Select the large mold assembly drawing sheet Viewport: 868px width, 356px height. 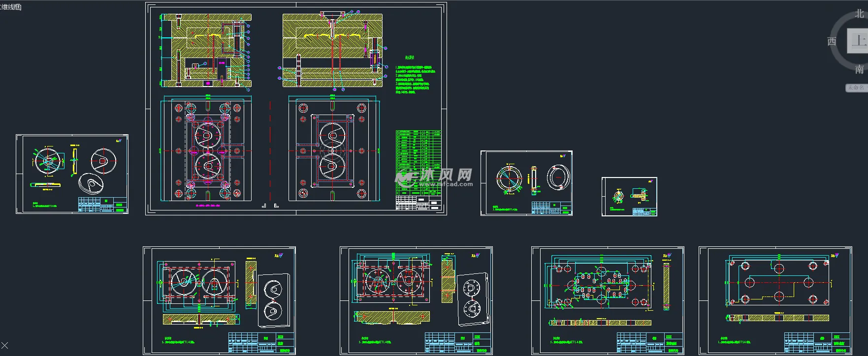[x=296, y=109]
